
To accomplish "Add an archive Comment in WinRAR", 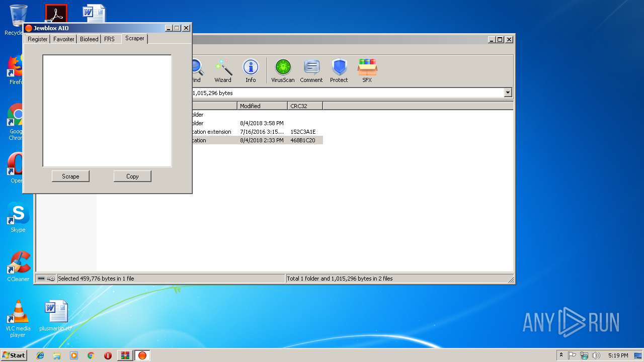I will pos(311,71).
